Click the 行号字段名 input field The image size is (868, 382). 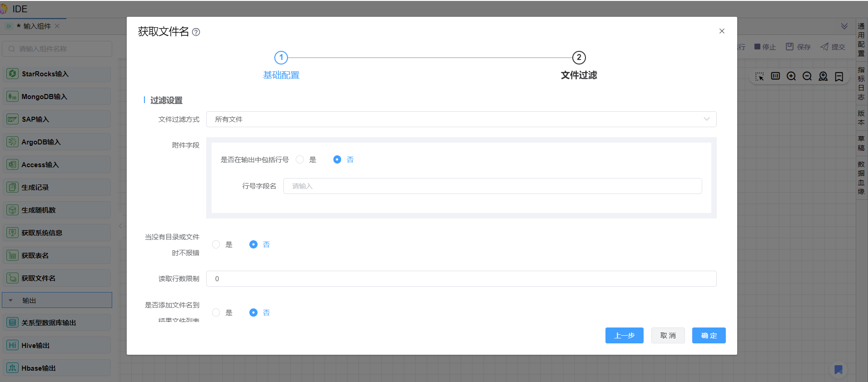(492, 186)
